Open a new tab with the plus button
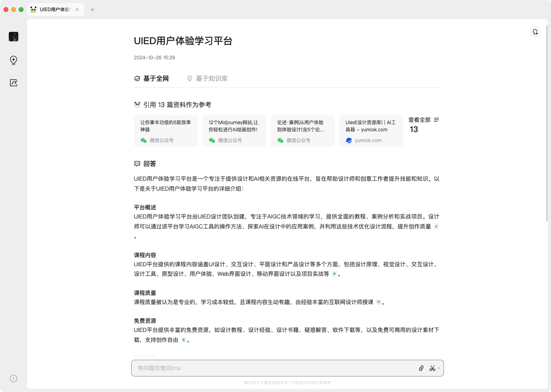This screenshot has width=551, height=392. pyautogui.click(x=92, y=10)
